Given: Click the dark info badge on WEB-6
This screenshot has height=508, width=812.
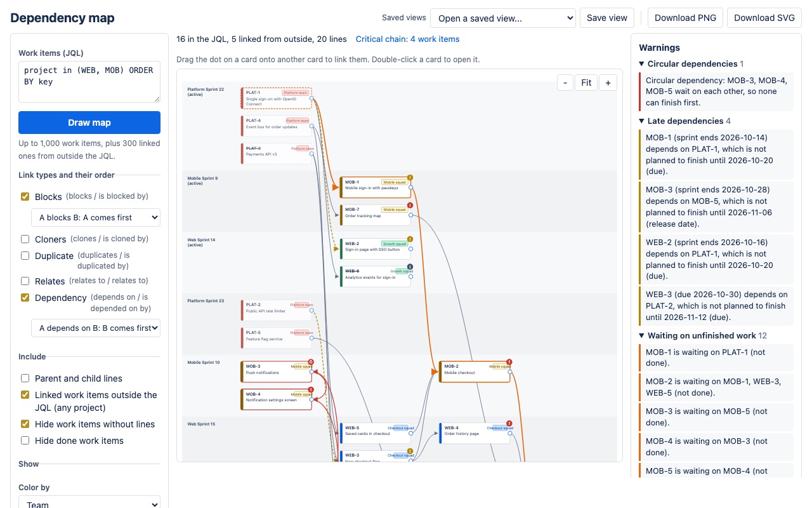Looking at the screenshot, I should 410,267.
